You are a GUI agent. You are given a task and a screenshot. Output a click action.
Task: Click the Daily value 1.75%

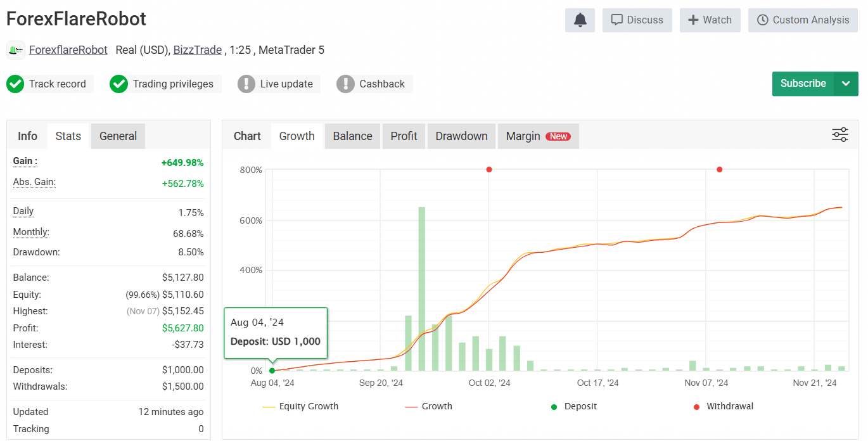click(191, 213)
